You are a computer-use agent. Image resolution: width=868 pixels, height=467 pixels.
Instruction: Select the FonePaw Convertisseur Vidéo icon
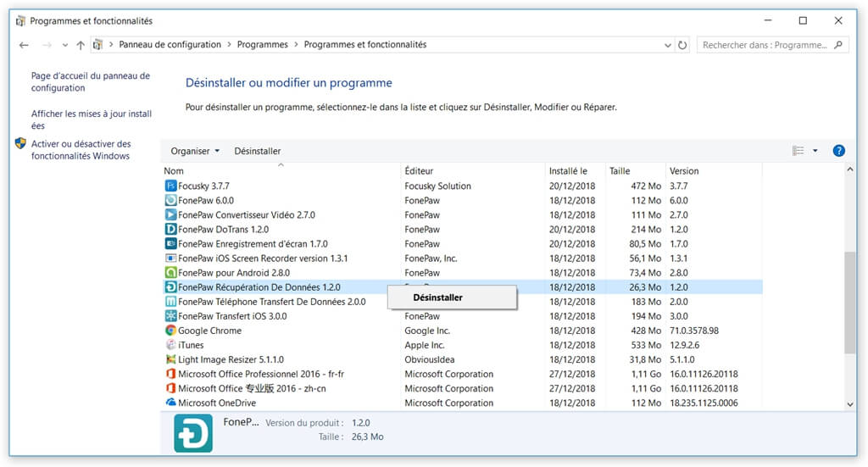click(x=170, y=214)
